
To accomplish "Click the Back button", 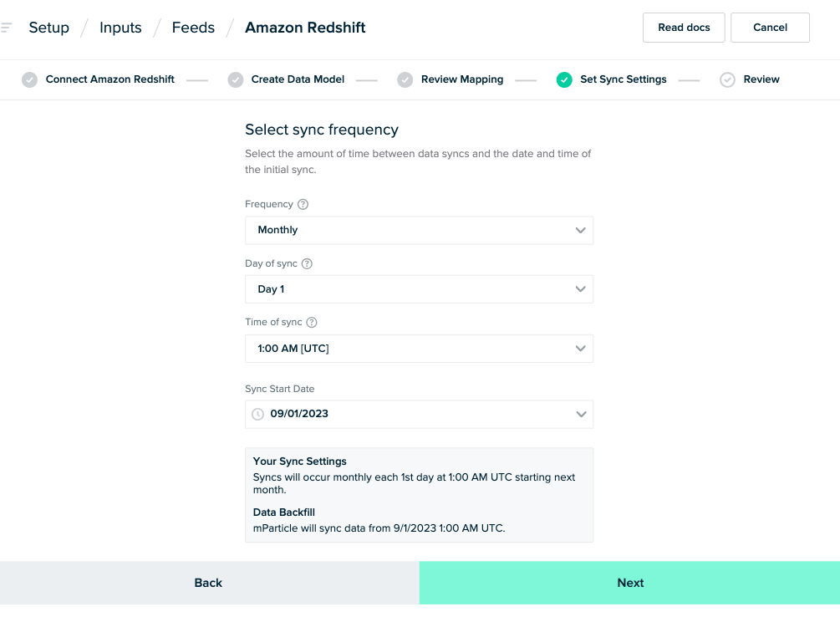I will point(208,583).
